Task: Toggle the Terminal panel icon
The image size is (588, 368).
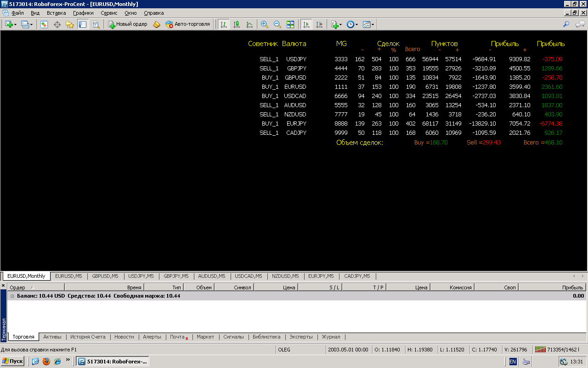Action: 83,24
